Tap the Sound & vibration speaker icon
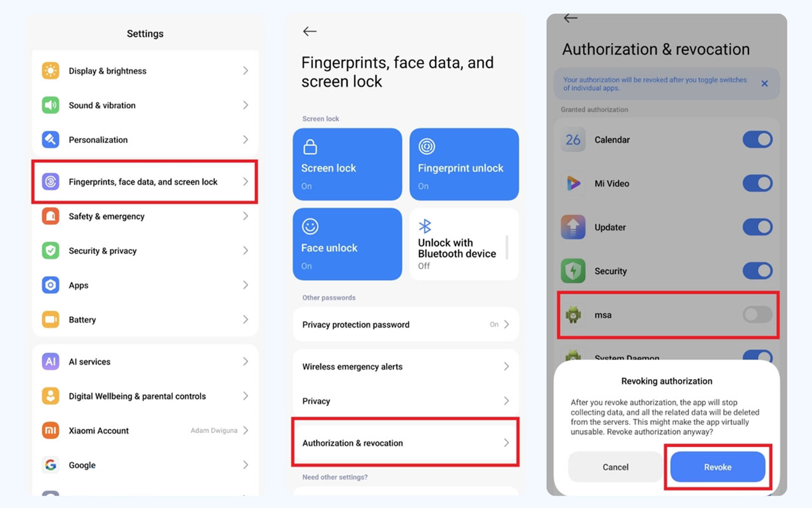 point(51,105)
